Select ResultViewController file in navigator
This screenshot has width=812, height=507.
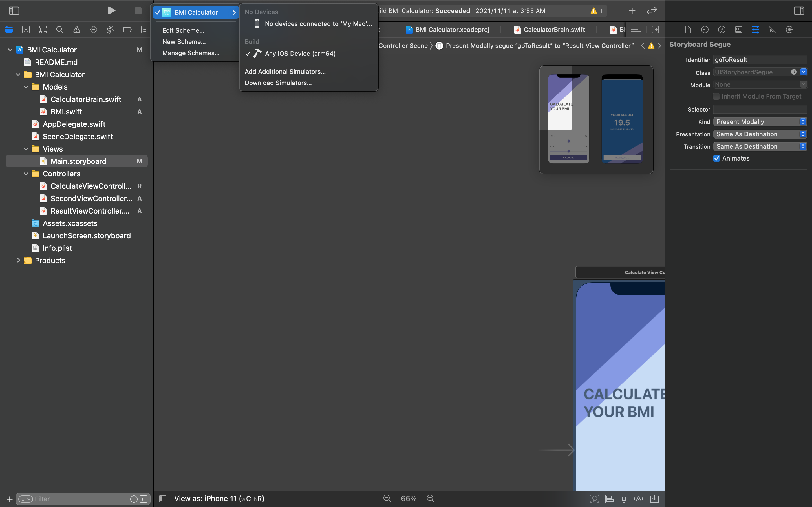(90, 211)
